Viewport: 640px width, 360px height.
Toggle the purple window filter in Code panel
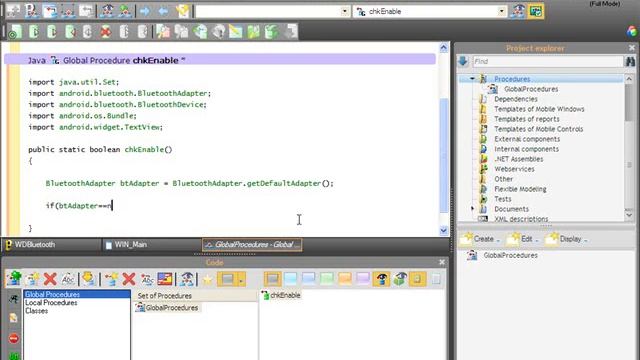tap(362, 279)
